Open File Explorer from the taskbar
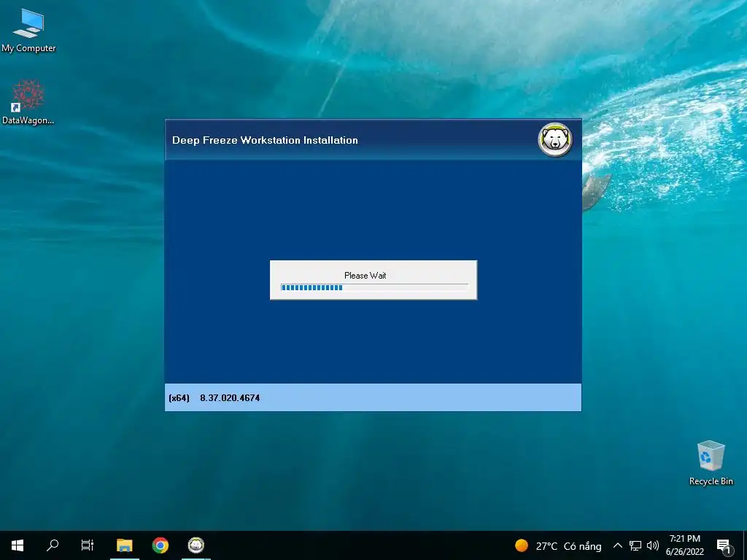The height and width of the screenshot is (560, 747). click(x=124, y=545)
